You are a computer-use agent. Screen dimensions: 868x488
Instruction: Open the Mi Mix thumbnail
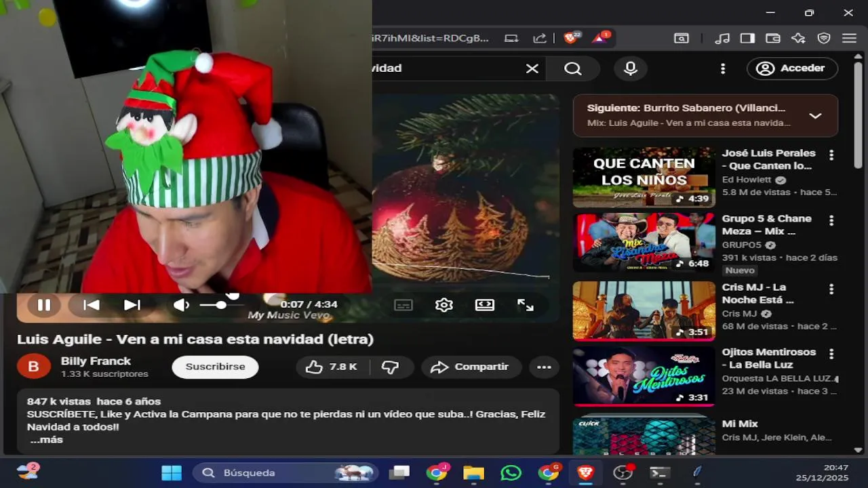644,436
